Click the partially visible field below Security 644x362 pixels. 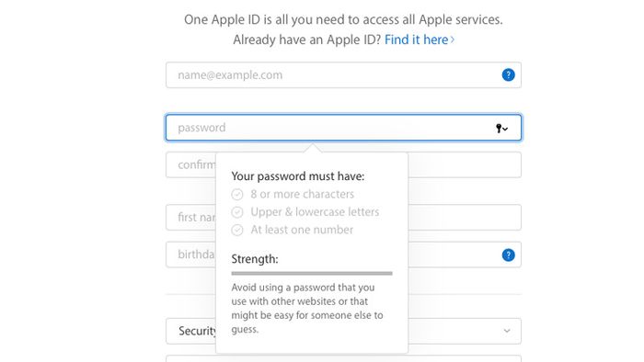[x=343, y=358]
